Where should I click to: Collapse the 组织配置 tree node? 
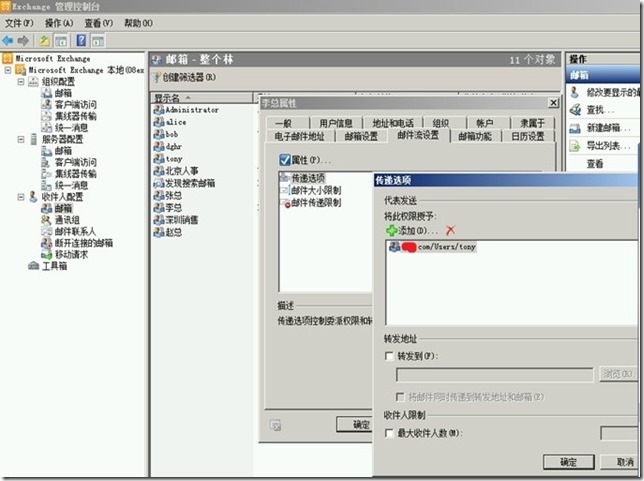[22, 82]
